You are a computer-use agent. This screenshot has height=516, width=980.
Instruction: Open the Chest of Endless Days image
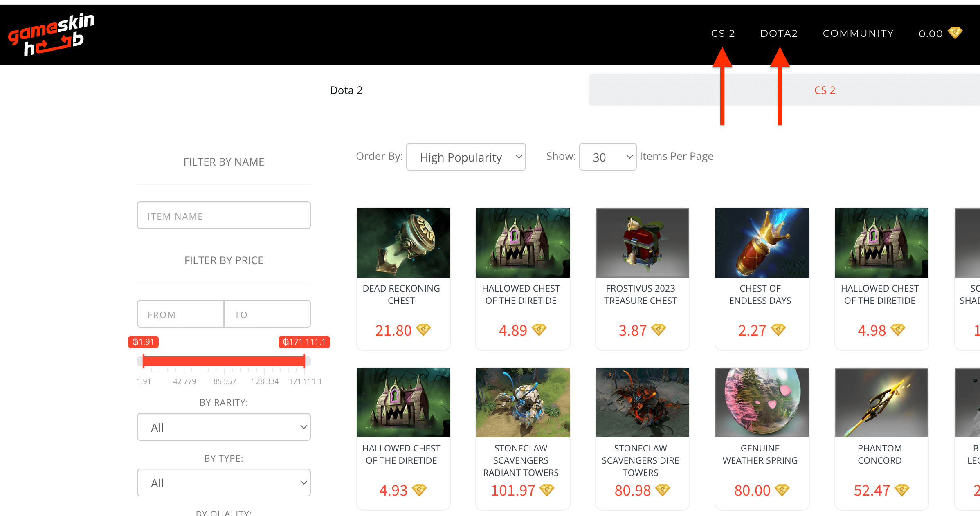tap(762, 242)
